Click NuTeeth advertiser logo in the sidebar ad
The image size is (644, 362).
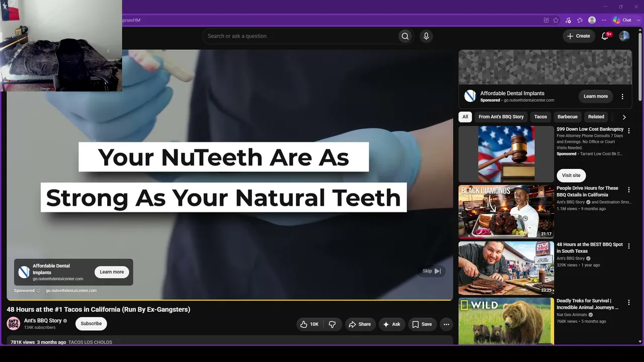click(470, 96)
